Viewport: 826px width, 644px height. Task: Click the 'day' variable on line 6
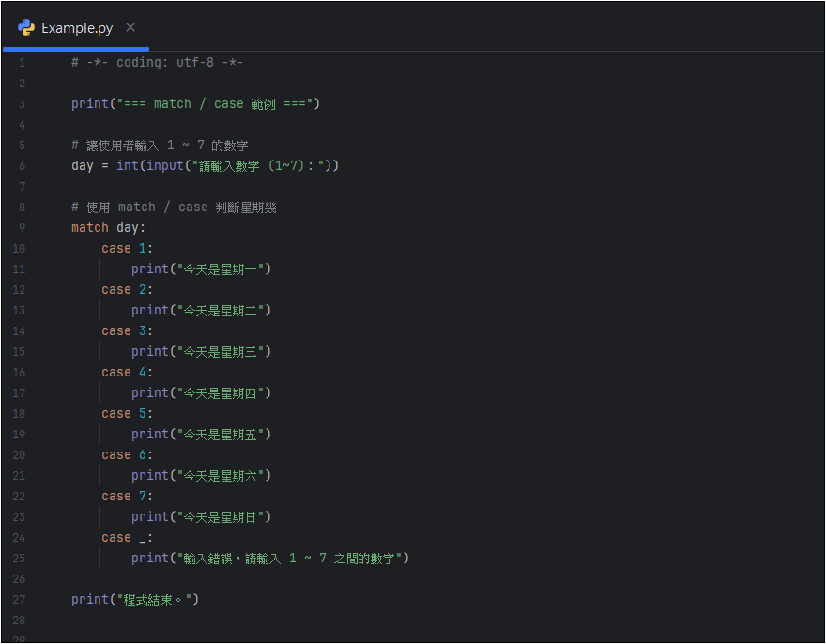83,165
